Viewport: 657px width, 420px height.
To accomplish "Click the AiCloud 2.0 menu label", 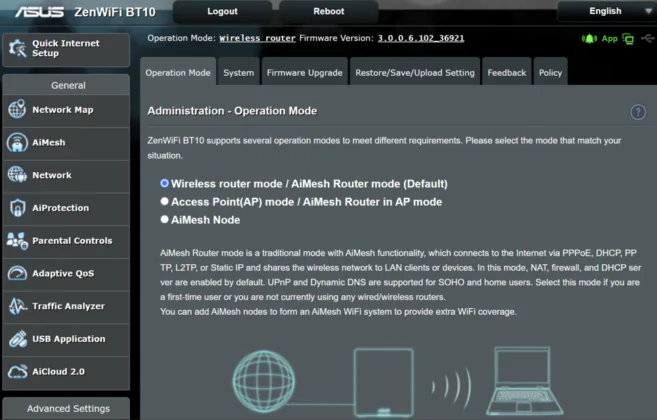I will click(x=58, y=371).
